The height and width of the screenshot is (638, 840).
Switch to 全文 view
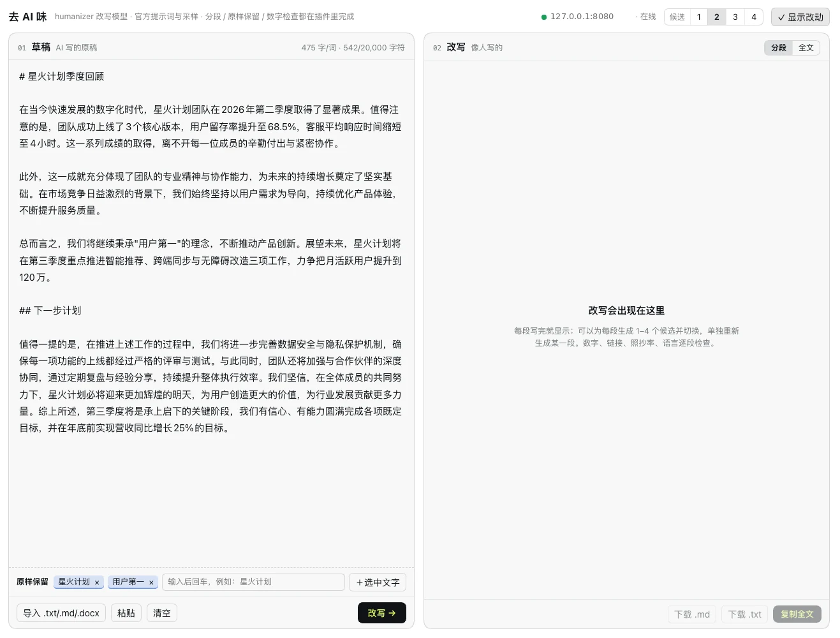pos(806,48)
